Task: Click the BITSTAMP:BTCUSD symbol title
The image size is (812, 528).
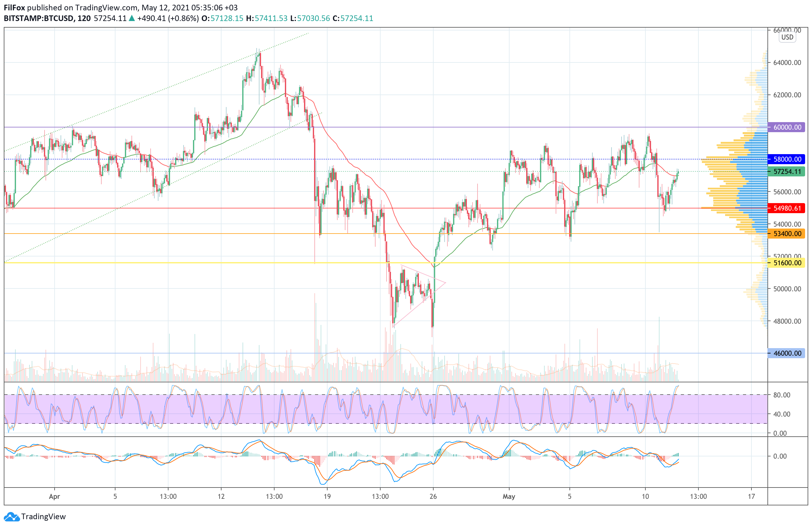Action: point(39,19)
